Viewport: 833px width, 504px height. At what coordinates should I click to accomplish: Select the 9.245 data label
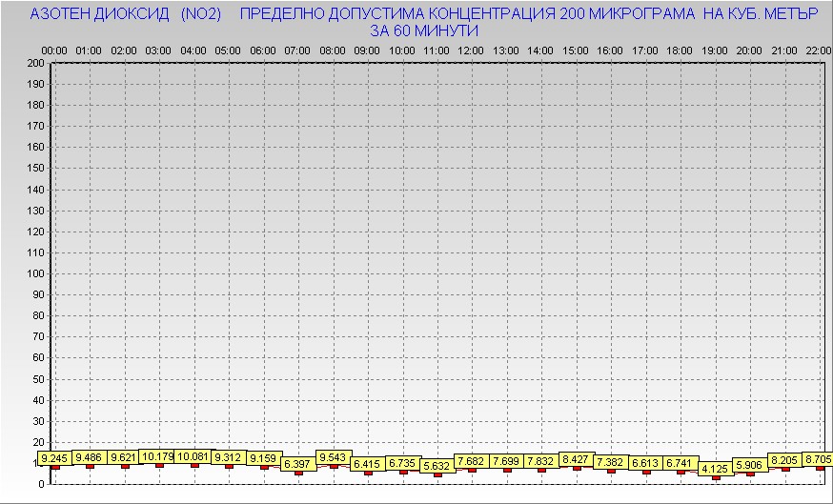[x=54, y=458]
